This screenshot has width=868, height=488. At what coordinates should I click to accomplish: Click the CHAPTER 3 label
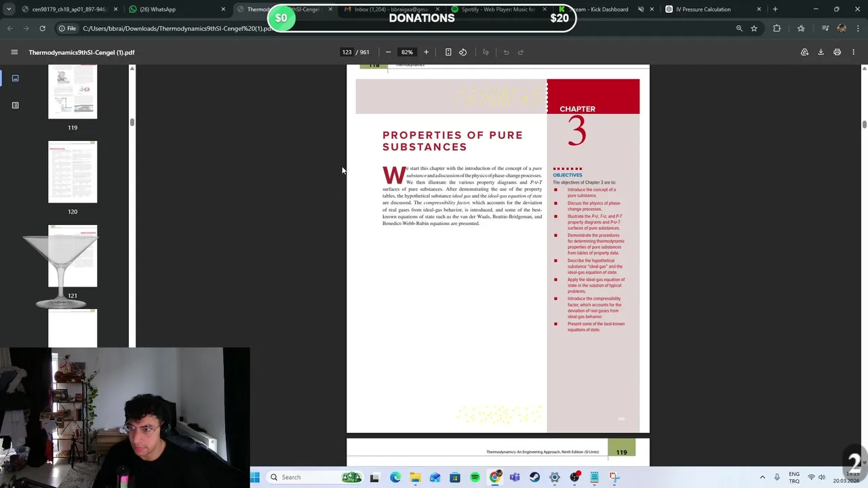point(577,125)
